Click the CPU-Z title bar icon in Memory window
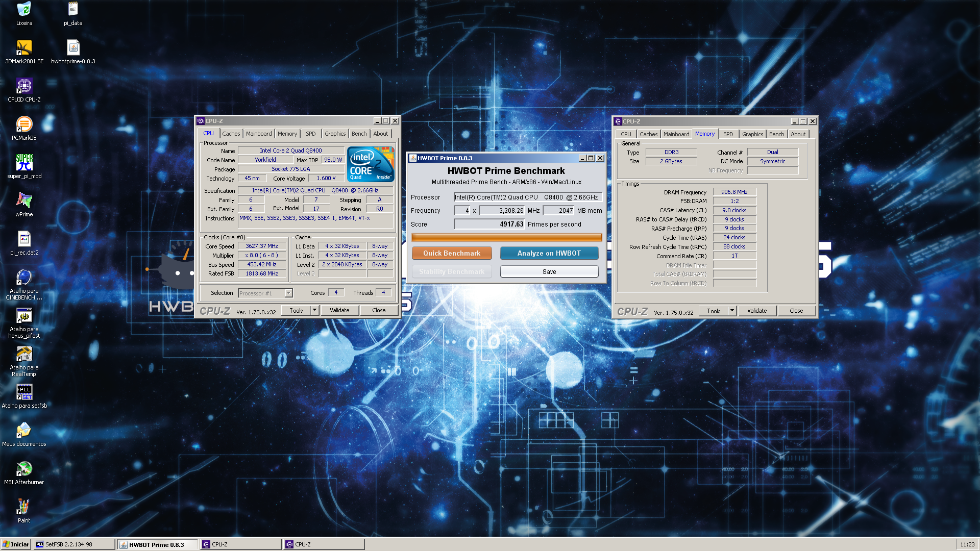The height and width of the screenshot is (551, 980). [618, 121]
